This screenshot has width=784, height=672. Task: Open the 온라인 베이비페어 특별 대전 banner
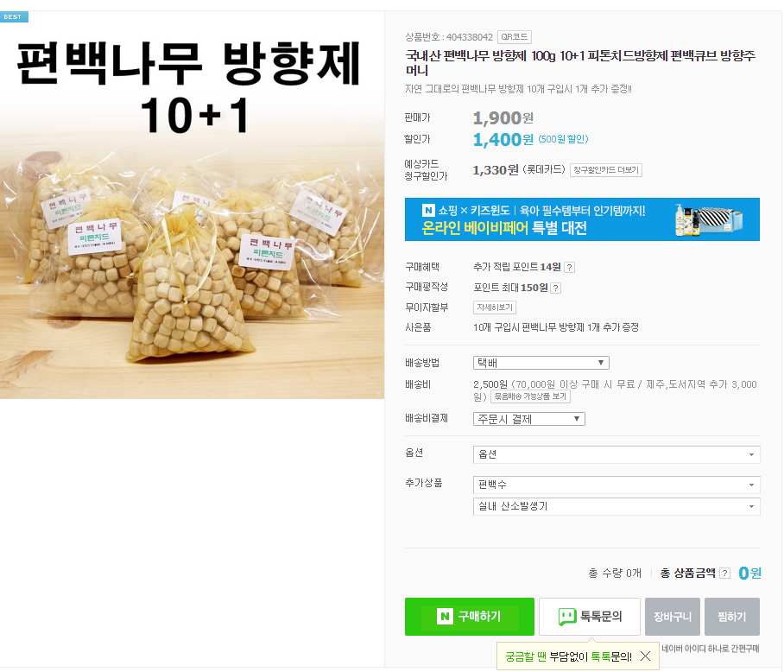click(582, 219)
